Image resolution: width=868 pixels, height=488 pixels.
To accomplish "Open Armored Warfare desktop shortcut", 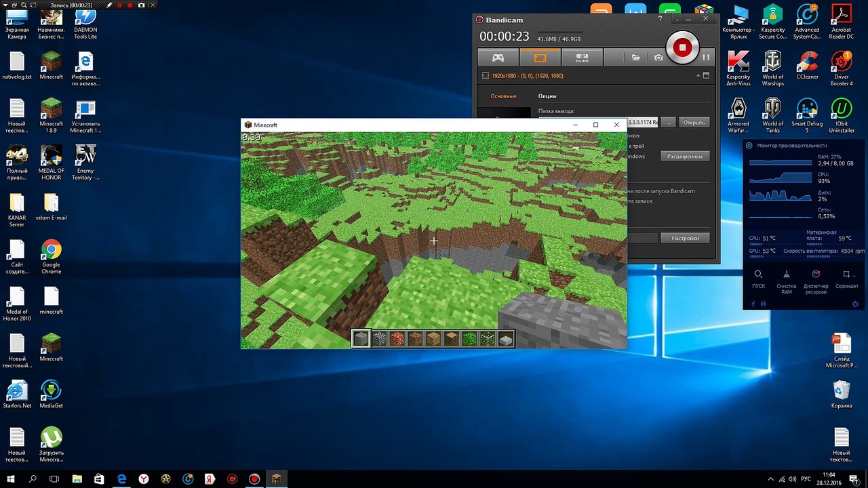I will [x=738, y=116].
